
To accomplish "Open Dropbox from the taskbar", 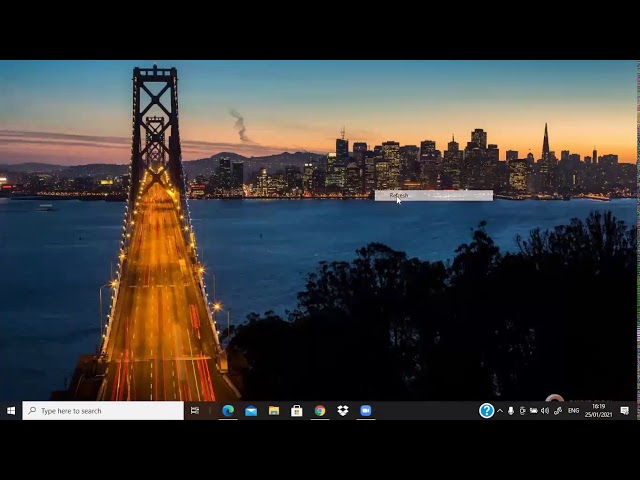I will point(343,410).
